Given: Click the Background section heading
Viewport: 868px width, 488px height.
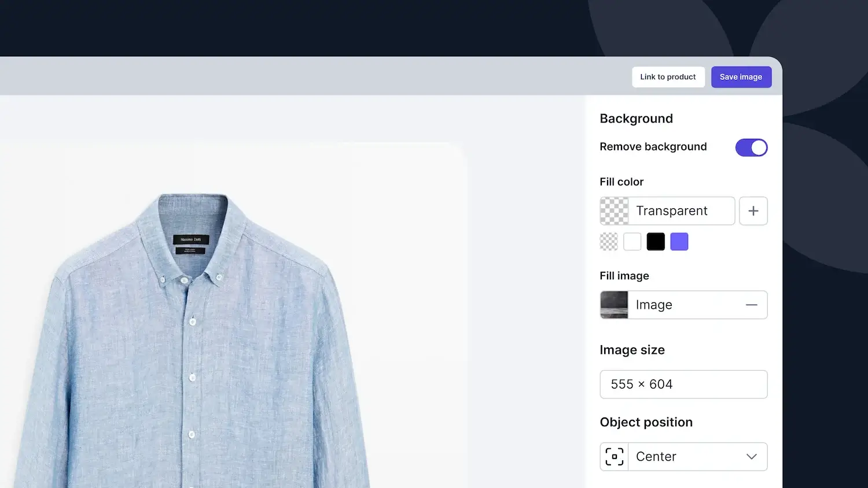Looking at the screenshot, I should (x=636, y=119).
